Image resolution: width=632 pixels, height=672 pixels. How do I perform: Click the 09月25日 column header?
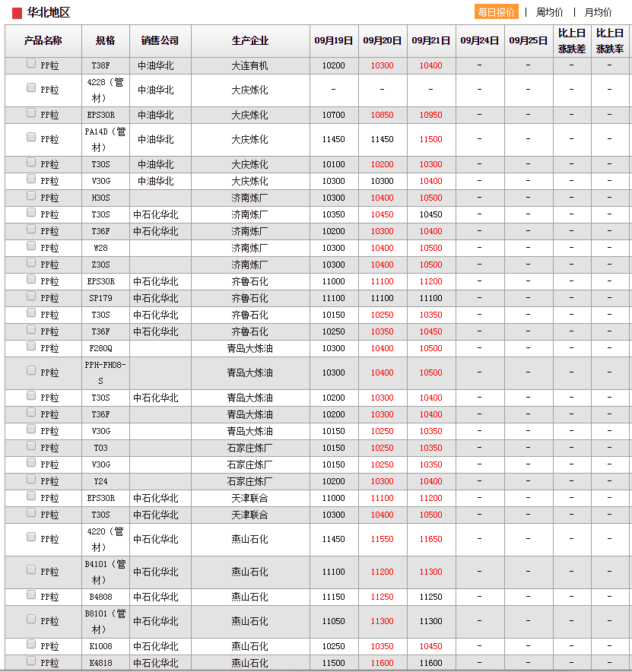[529, 41]
